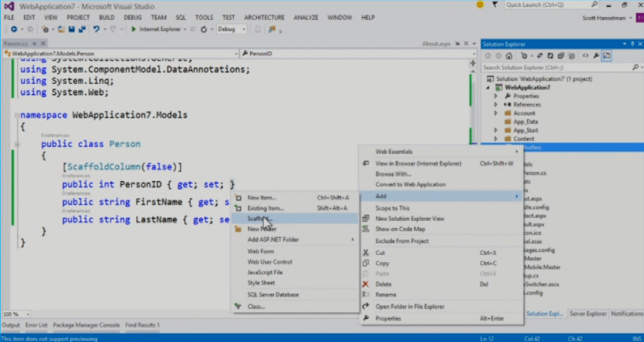Choose Web Form in the Add submenu
Screen dimensions: 644x342
coord(296,251)
